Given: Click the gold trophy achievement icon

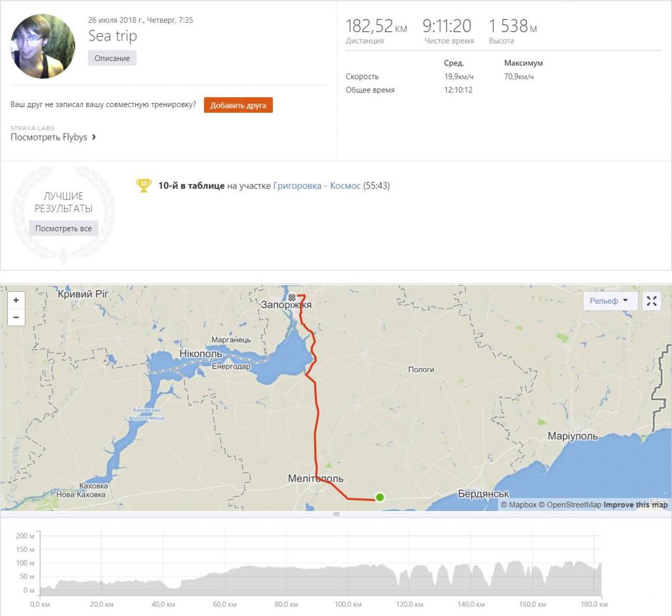Looking at the screenshot, I should pos(144,185).
